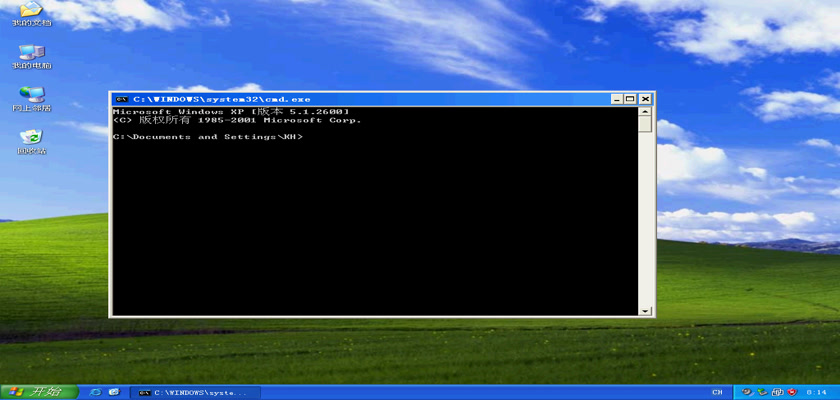This screenshot has height=400, width=840.
Task: Maximize the cmd.exe window
Action: click(x=630, y=99)
